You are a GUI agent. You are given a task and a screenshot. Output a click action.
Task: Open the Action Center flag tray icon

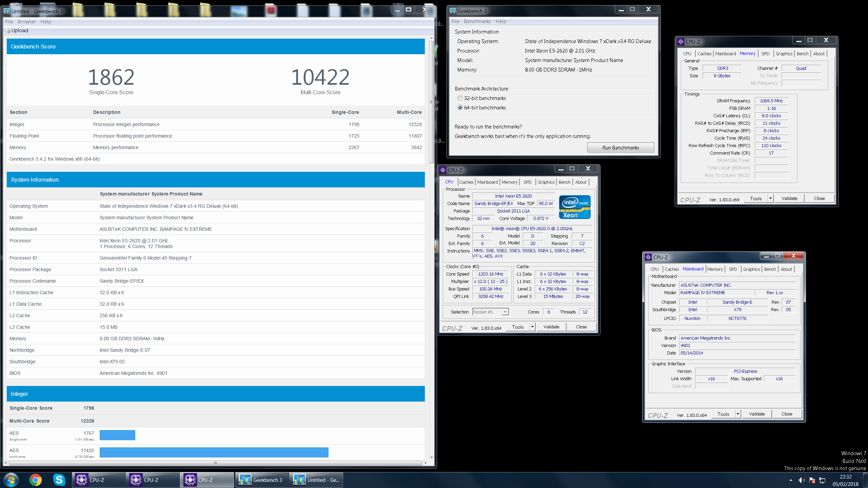pos(812,480)
